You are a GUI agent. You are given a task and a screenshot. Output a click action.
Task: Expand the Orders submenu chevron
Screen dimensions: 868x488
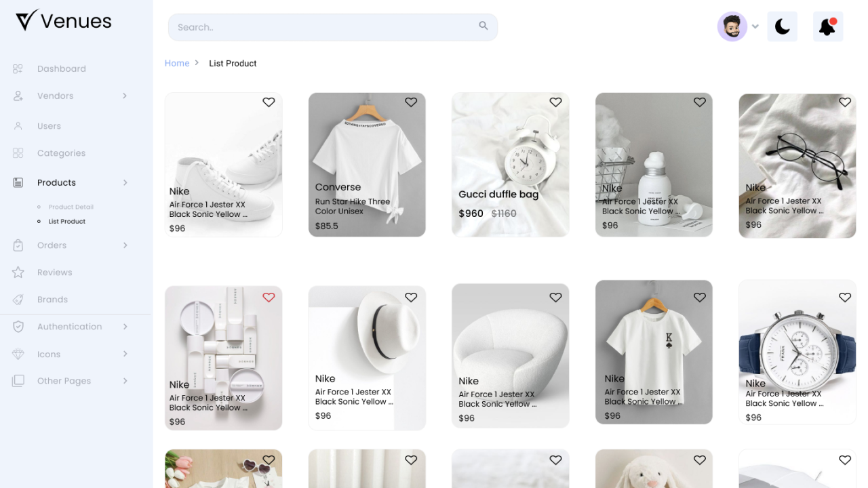[x=125, y=245]
